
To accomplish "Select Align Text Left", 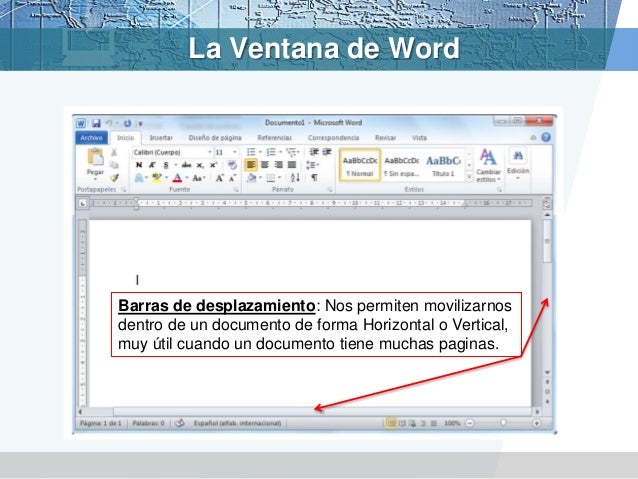I will 251,165.
